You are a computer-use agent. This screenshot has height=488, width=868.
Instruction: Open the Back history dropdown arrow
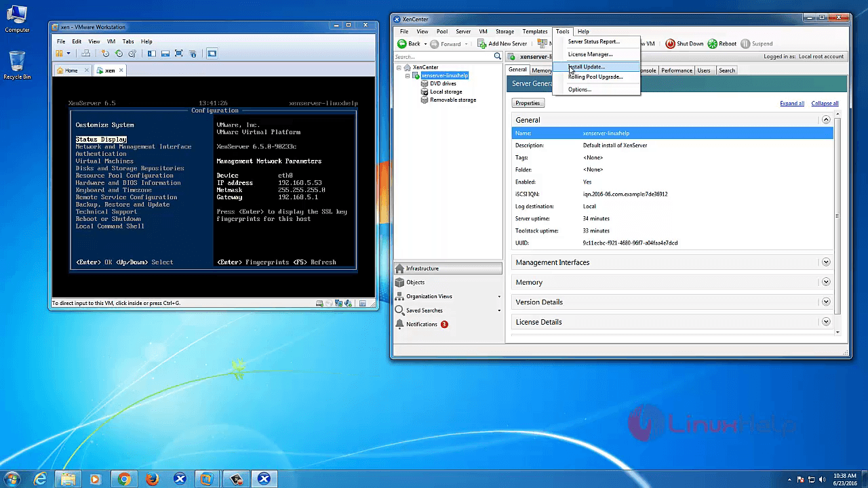pos(426,44)
